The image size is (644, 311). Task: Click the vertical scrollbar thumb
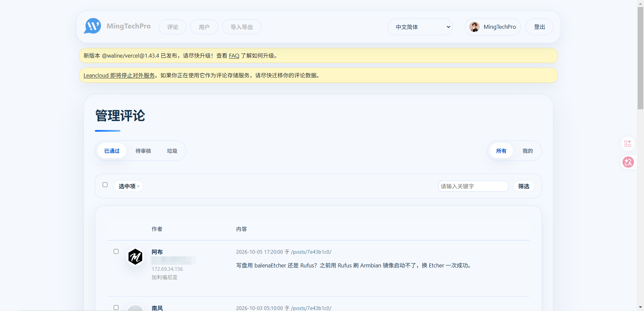point(641,58)
